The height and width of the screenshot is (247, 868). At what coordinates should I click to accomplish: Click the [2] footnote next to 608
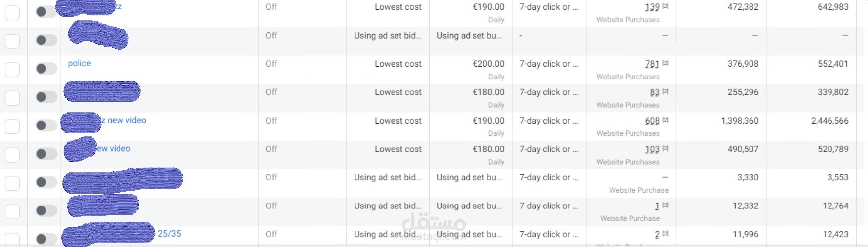tap(665, 120)
